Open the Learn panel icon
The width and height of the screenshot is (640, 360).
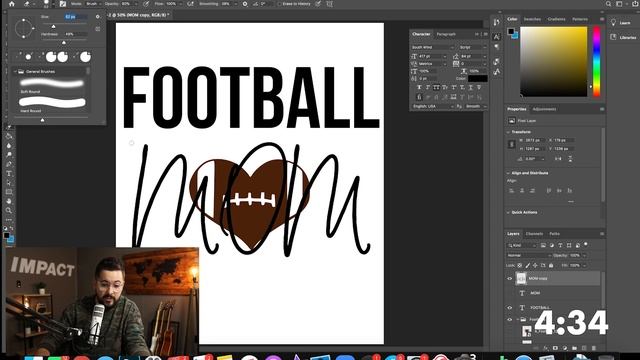pos(613,23)
